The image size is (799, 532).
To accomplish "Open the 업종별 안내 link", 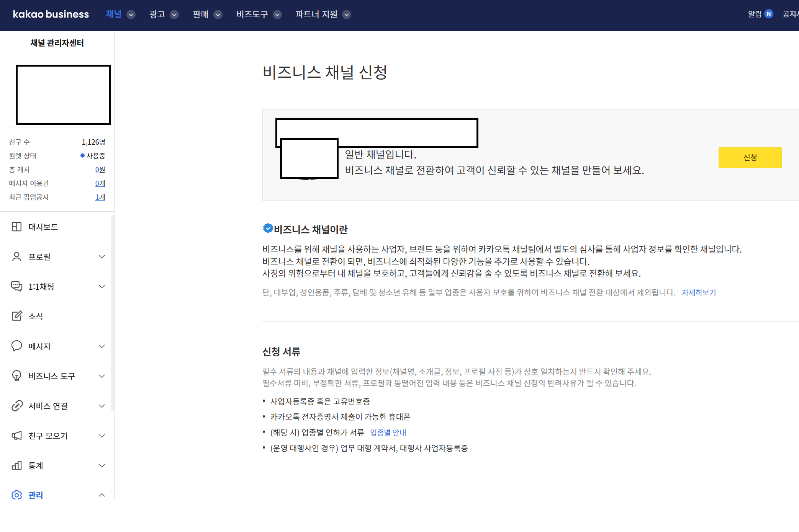I will pos(388,432).
